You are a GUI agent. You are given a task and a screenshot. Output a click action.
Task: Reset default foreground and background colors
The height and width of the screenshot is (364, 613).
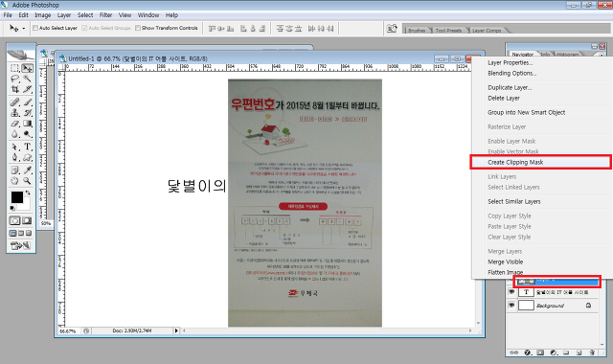(12, 208)
